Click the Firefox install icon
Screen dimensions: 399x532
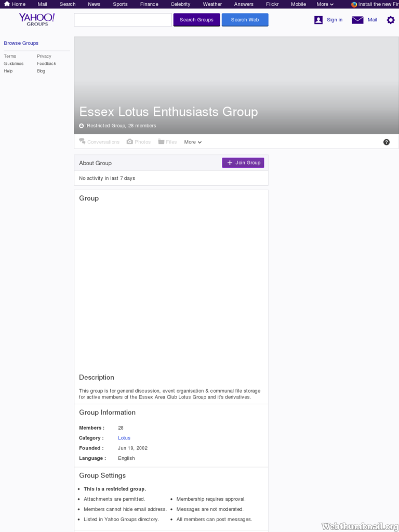pyautogui.click(x=354, y=4)
